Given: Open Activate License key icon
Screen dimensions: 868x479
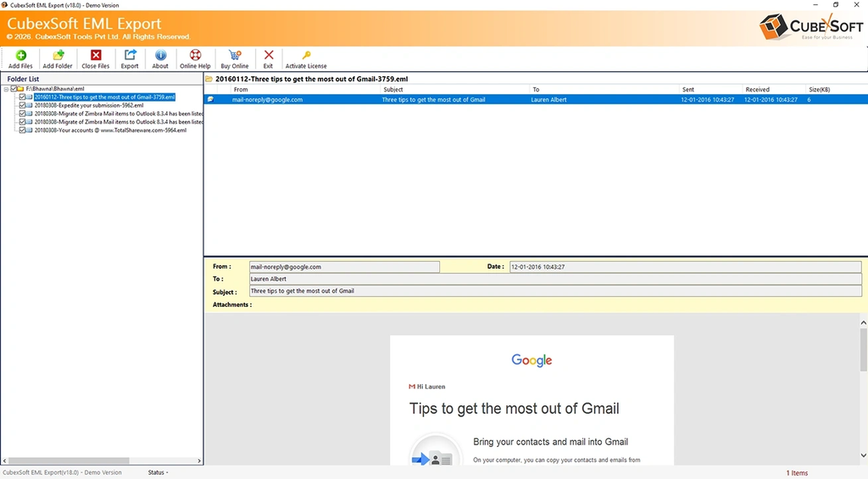Looking at the screenshot, I should point(306,58).
